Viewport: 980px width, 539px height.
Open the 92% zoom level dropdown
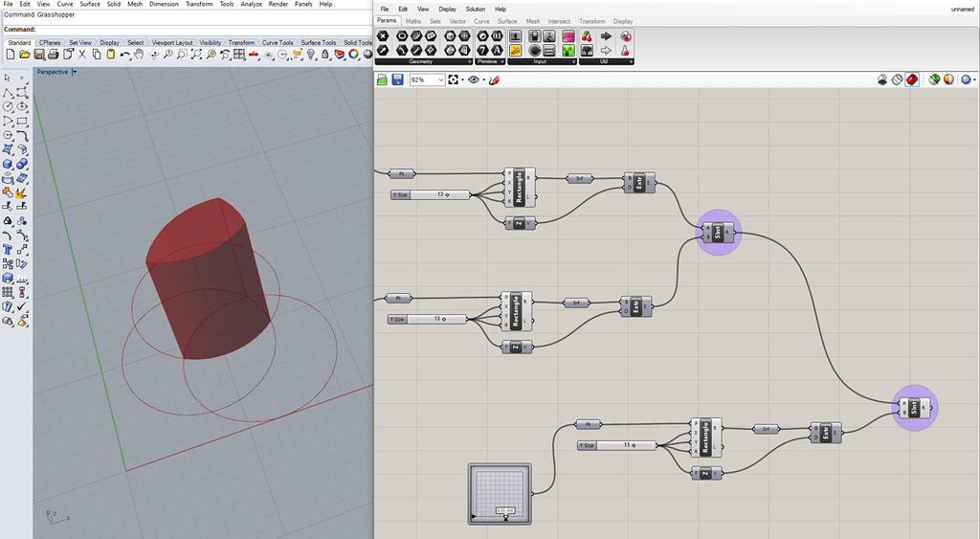coord(440,80)
